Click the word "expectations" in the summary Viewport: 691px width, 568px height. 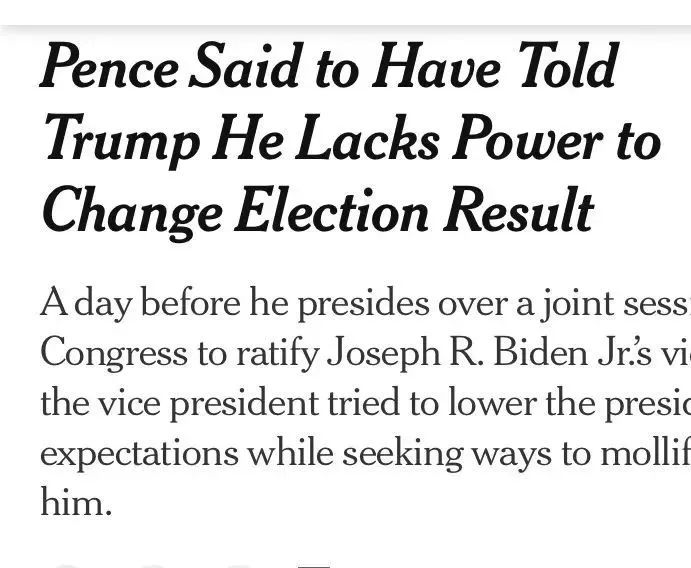click(139, 452)
